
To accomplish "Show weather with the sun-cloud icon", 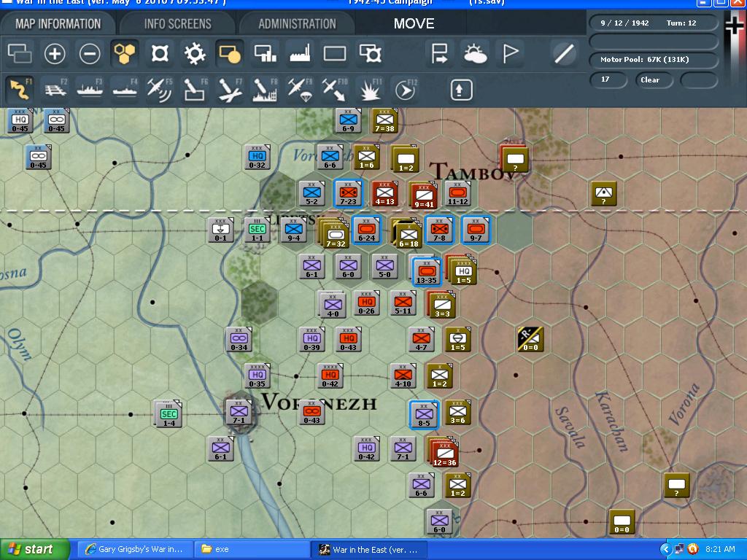I will point(475,53).
